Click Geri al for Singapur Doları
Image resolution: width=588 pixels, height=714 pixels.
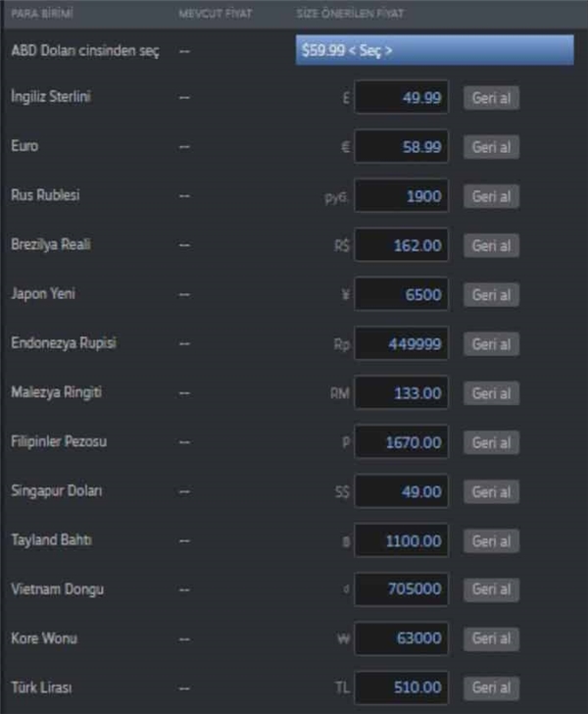(x=491, y=491)
